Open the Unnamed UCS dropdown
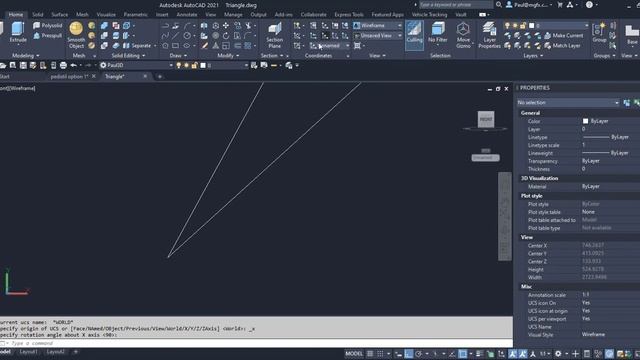Viewport: 640px width, 360px height. [329, 46]
